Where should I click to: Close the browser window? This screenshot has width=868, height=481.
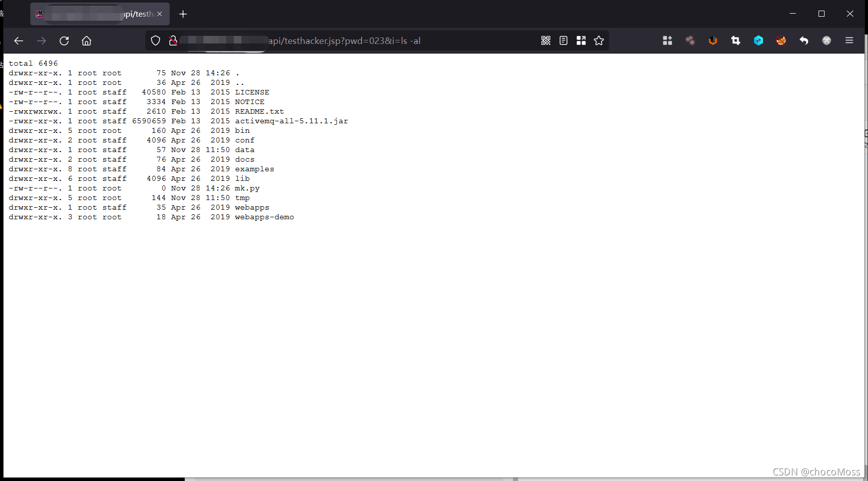(x=850, y=14)
